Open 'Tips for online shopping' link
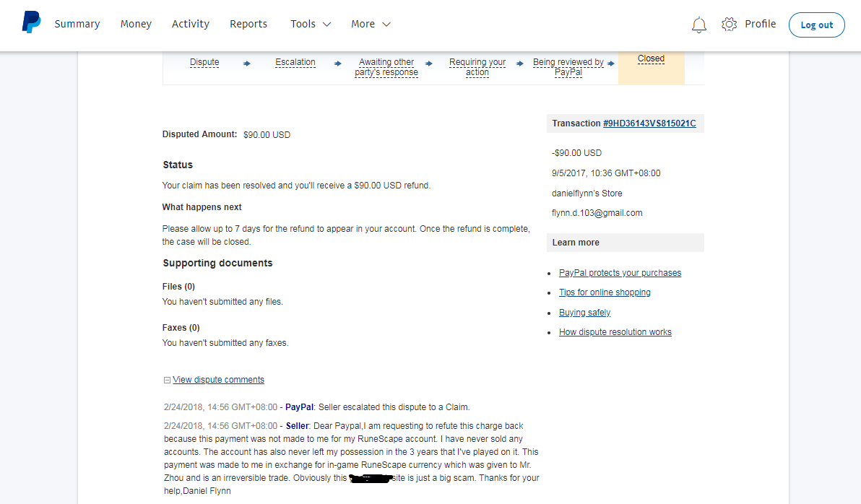 [605, 292]
